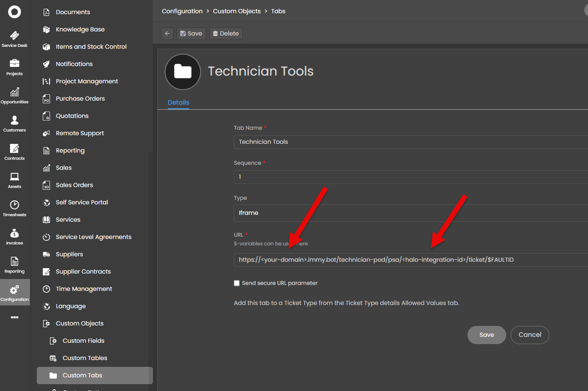588x391 pixels.
Task: Click the back arrow toolbar button
Action: (167, 34)
